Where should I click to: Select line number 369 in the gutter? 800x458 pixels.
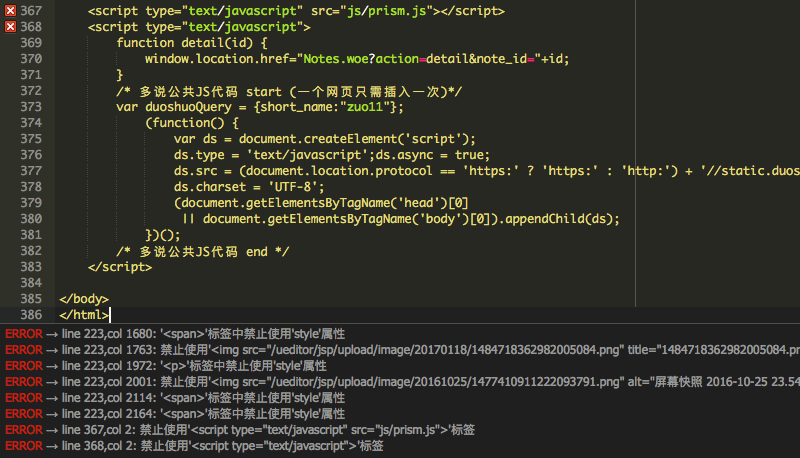click(x=31, y=43)
